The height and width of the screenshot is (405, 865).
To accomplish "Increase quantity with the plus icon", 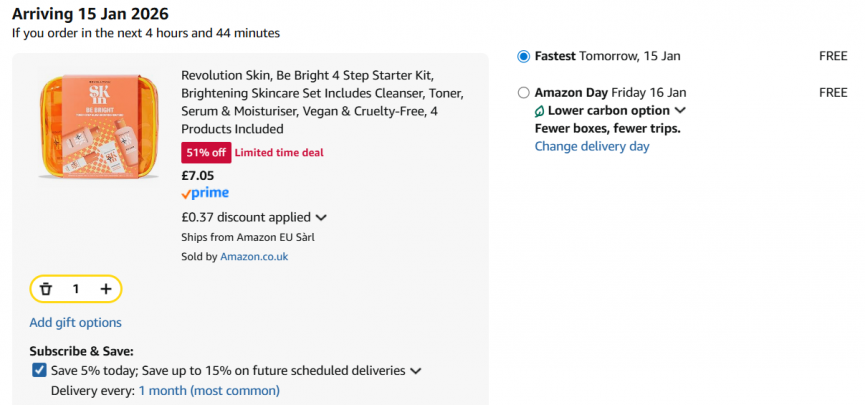I will (x=106, y=289).
